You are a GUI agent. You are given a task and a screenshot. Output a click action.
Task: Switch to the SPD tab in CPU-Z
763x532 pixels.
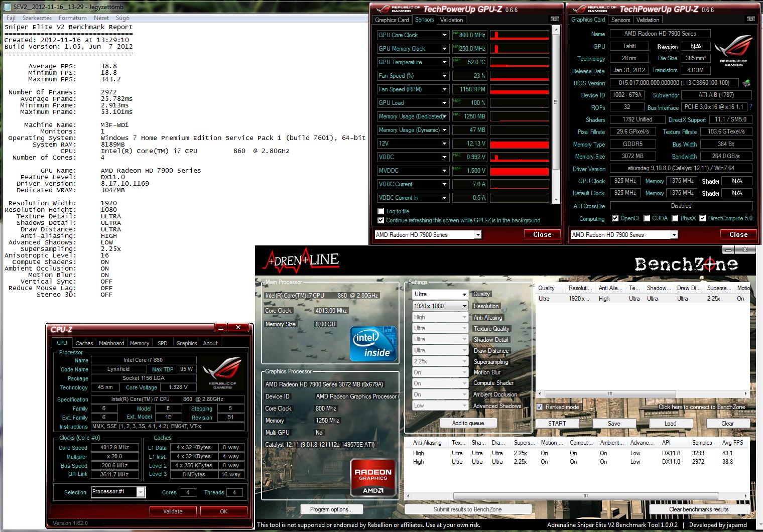click(163, 343)
